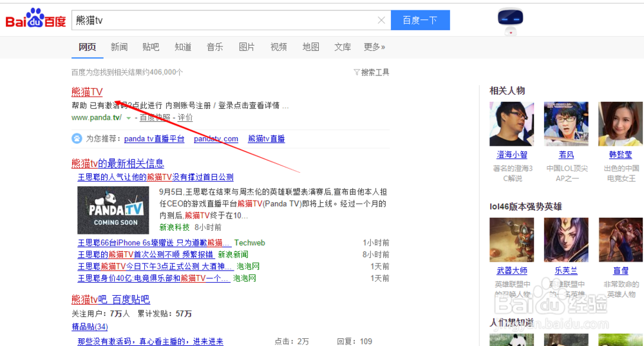Open panda tv直播平台 suggestion
Viewport: 644px width, 346px height.
click(154, 139)
